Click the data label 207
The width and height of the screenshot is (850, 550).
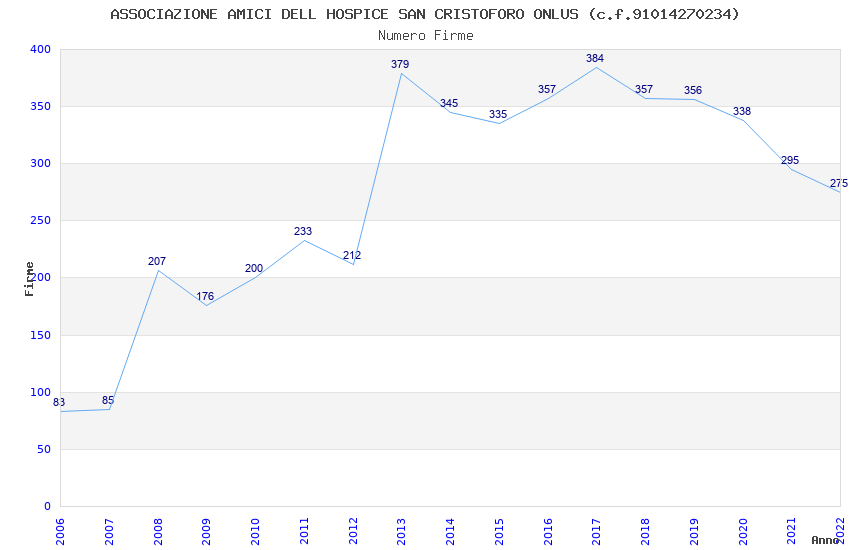coord(157,261)
